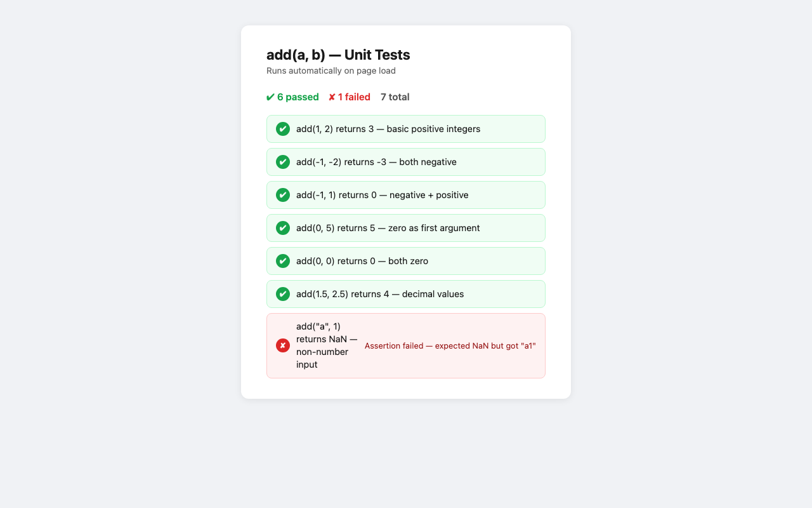
Task: Select the "both negative" test result row
Action: click(x=406, y=162)
